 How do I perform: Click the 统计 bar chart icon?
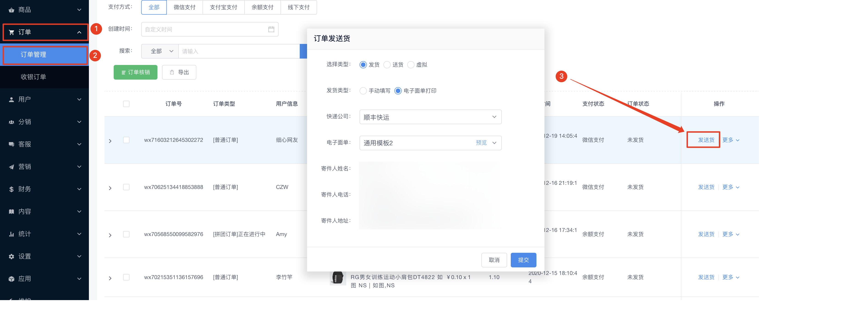(11, 234)
